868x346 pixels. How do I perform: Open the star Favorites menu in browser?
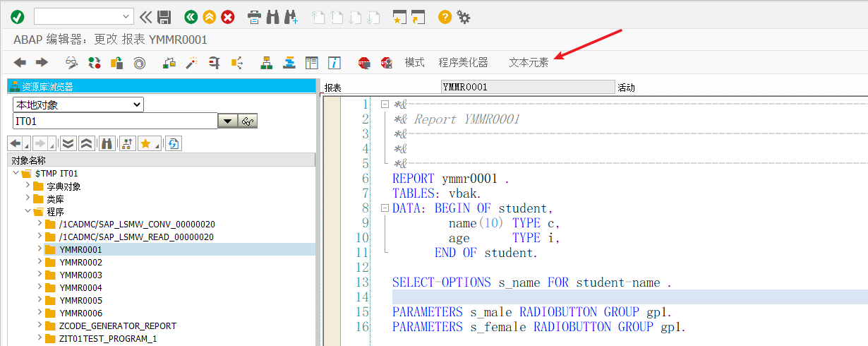(x=149, y=143)
